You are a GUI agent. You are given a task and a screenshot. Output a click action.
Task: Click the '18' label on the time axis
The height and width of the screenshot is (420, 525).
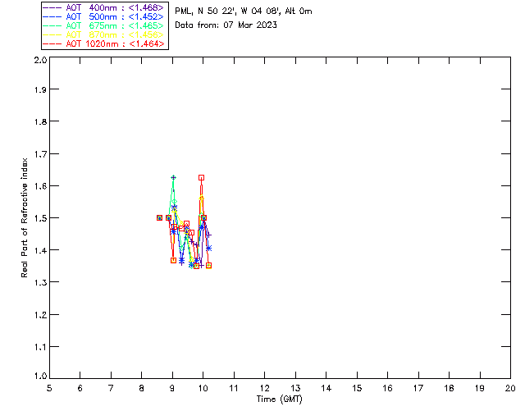click(449, 388)
